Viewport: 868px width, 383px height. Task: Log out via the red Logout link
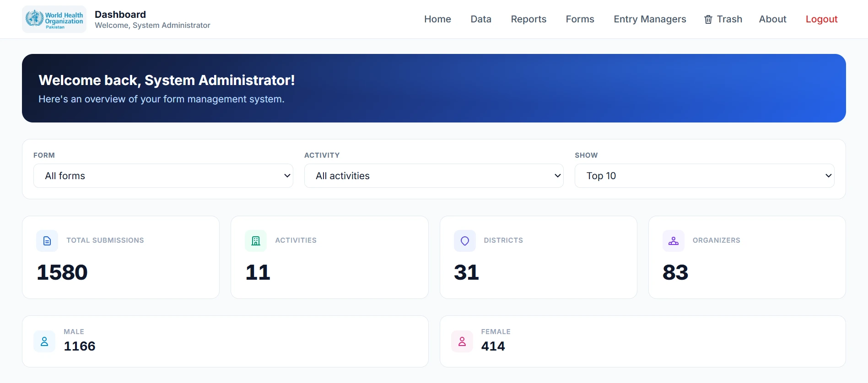[821, 19]
